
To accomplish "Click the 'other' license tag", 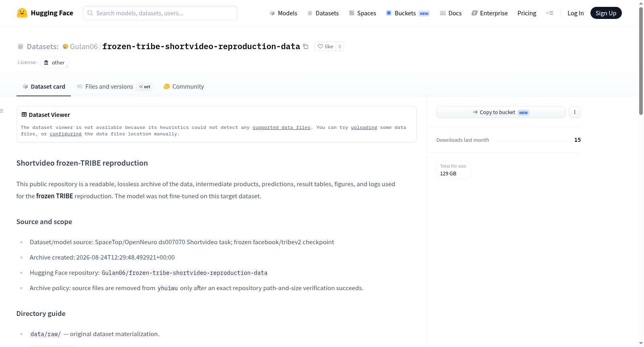I will (x=54, y=62).
